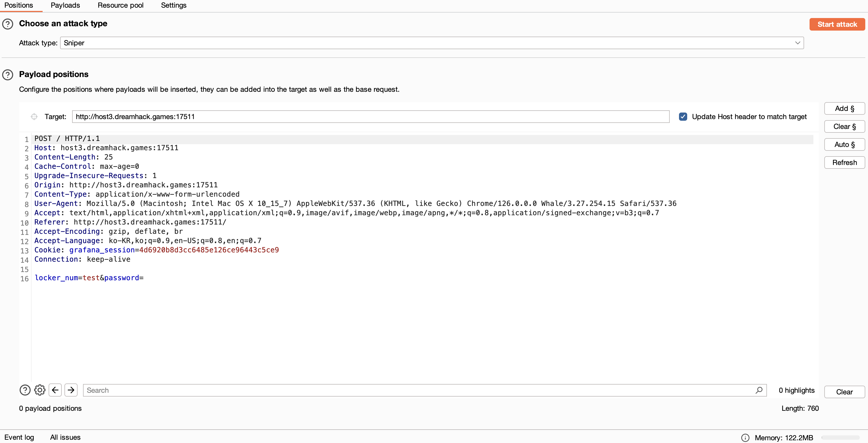The height and width of the screenshot is (443, 868).
Task: Click Start attack button
Action: (837, 24)
